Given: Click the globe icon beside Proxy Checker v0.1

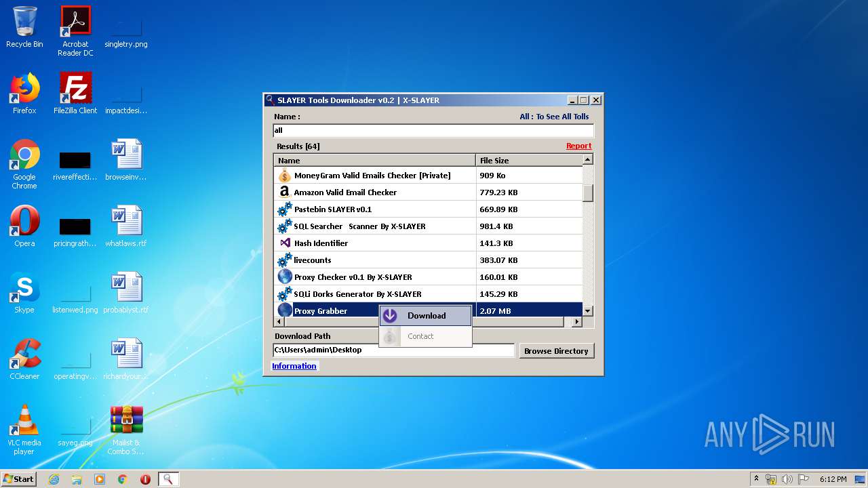Looking at the screenshot, I should pos(285,277).
